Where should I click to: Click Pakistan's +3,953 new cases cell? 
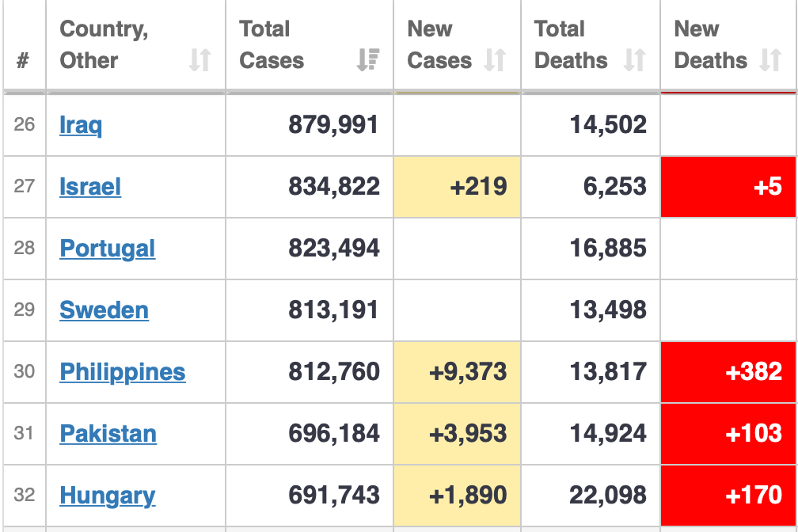point(457,434)
